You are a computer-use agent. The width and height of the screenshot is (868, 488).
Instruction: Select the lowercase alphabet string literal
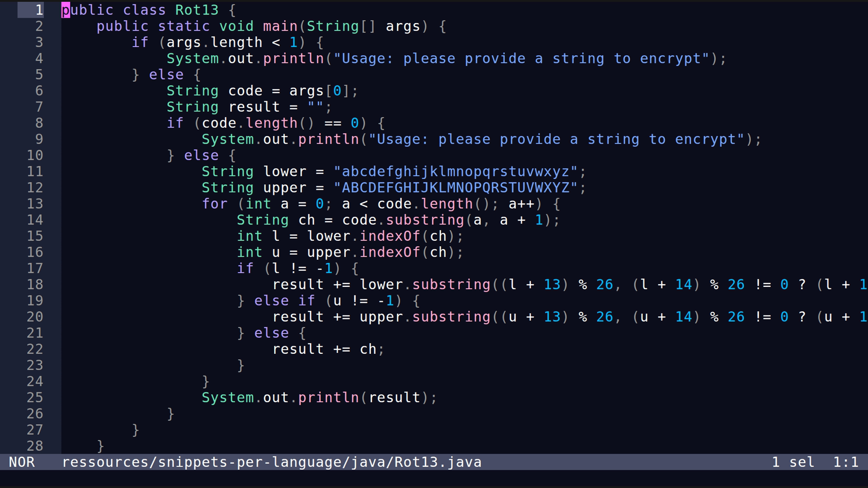pyautogui.click(x=458, y=171)
